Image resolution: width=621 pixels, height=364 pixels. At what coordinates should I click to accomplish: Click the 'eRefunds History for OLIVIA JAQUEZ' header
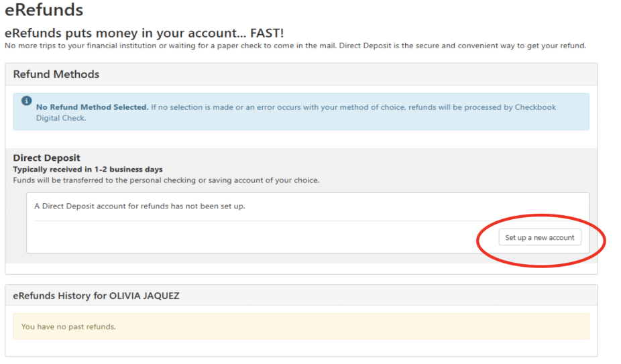[x=301, y=296]
